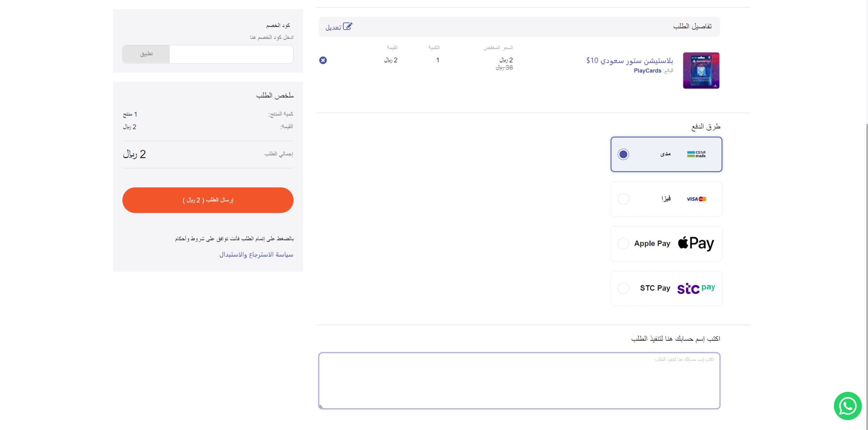Screen dimensions: 868x430
Task: Click the discount code input field
Action: 231,54
